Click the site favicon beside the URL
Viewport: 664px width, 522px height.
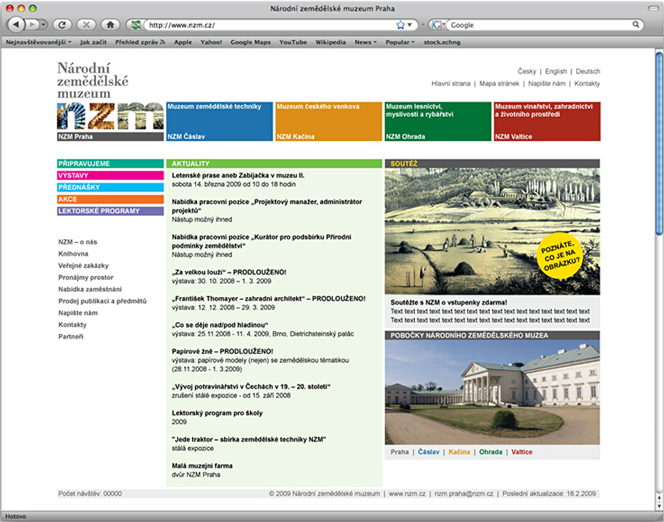pos(136,25)
